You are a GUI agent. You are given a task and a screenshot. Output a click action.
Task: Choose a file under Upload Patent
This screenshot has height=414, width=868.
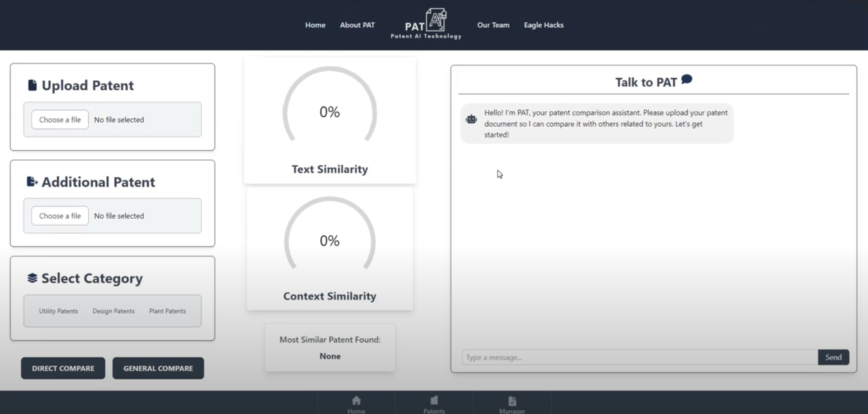pos(60,120)
